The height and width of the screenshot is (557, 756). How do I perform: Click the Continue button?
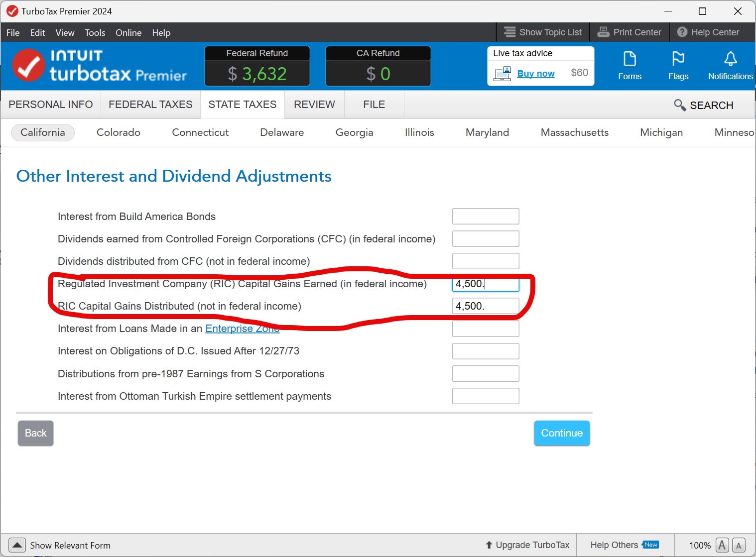562,433
